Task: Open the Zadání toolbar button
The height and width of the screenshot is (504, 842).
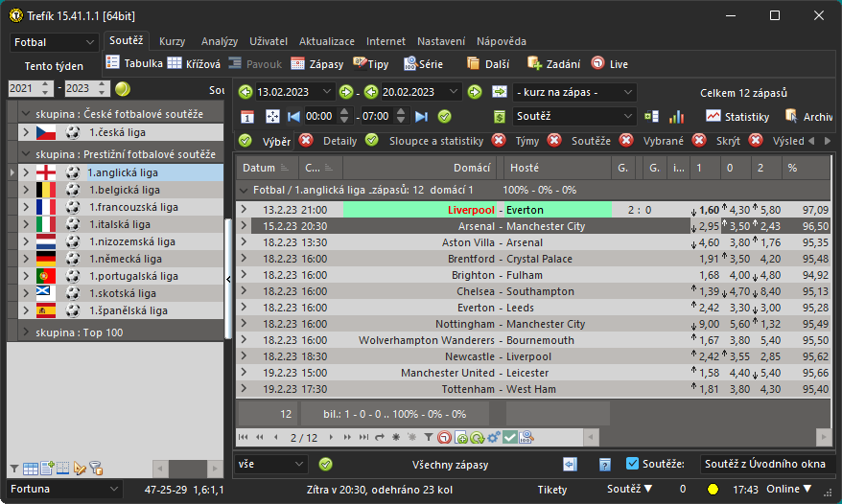Action: [553, 64]
